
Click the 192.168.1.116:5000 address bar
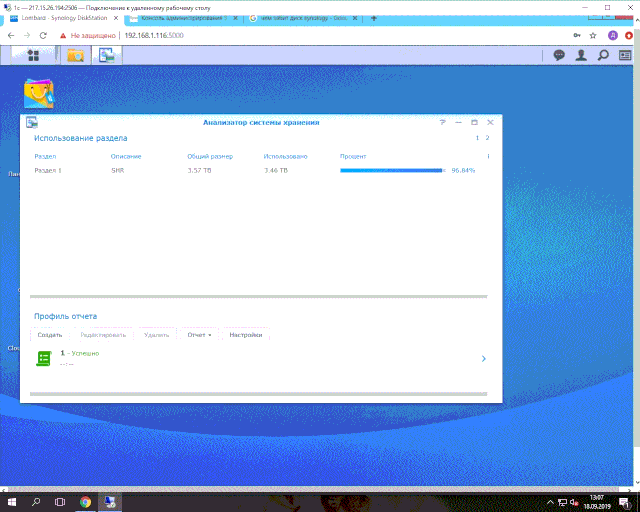pos(154,36)
